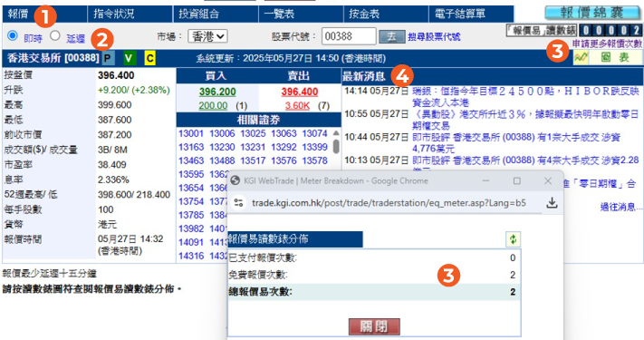Viewport: 644px width, 340px height.
Task: Open related security 13292
Action: click(x=284, y=147)
